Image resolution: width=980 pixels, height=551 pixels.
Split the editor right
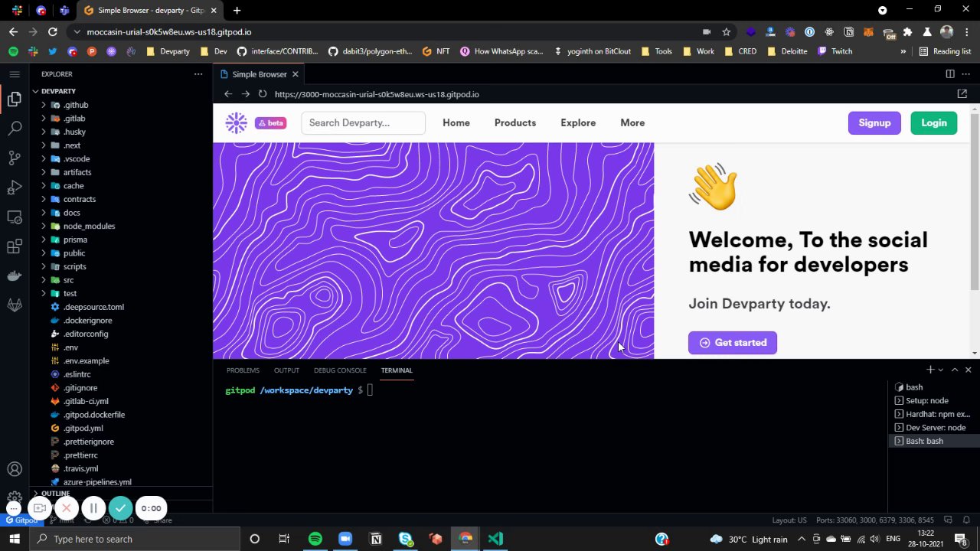(950, 74)
